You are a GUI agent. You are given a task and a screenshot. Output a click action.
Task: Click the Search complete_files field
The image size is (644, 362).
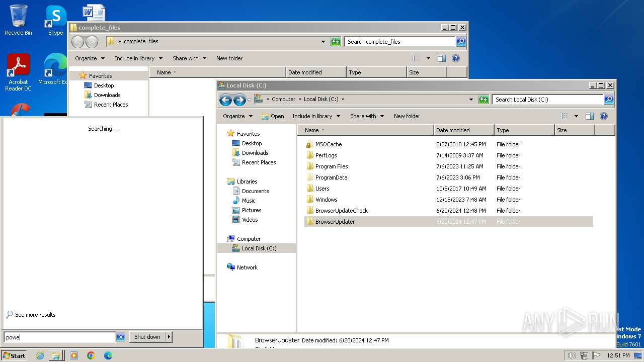399,42
